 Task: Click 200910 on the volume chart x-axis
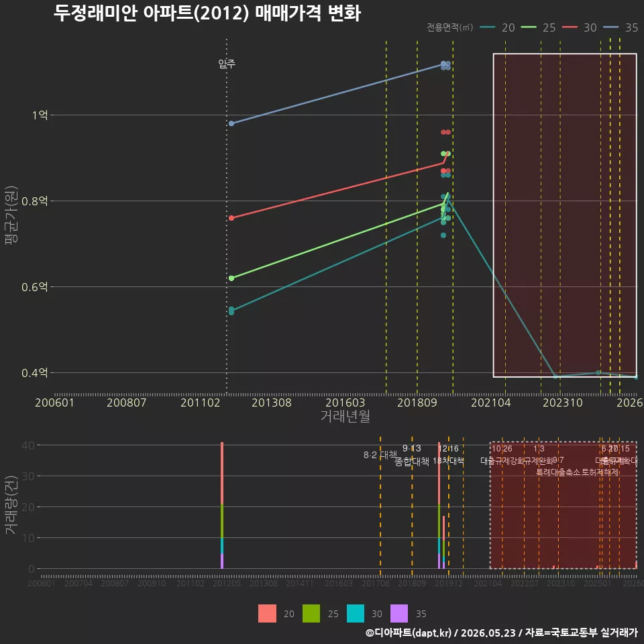[152, 583]
